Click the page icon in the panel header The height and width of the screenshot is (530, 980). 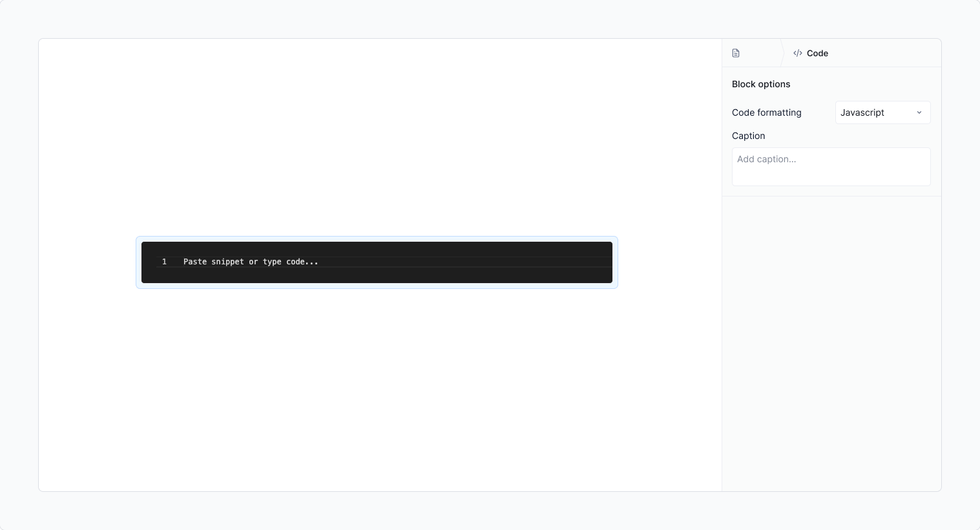736,53
